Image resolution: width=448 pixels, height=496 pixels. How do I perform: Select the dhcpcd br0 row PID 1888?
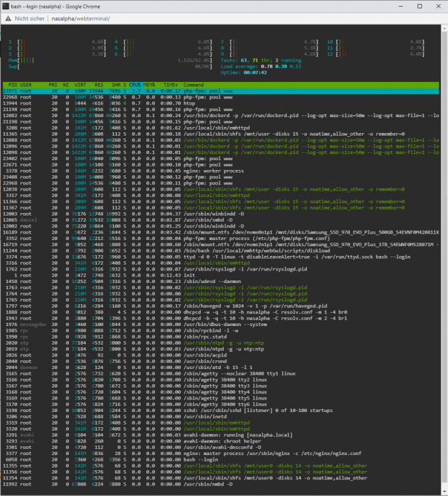[x=220, y=312]
